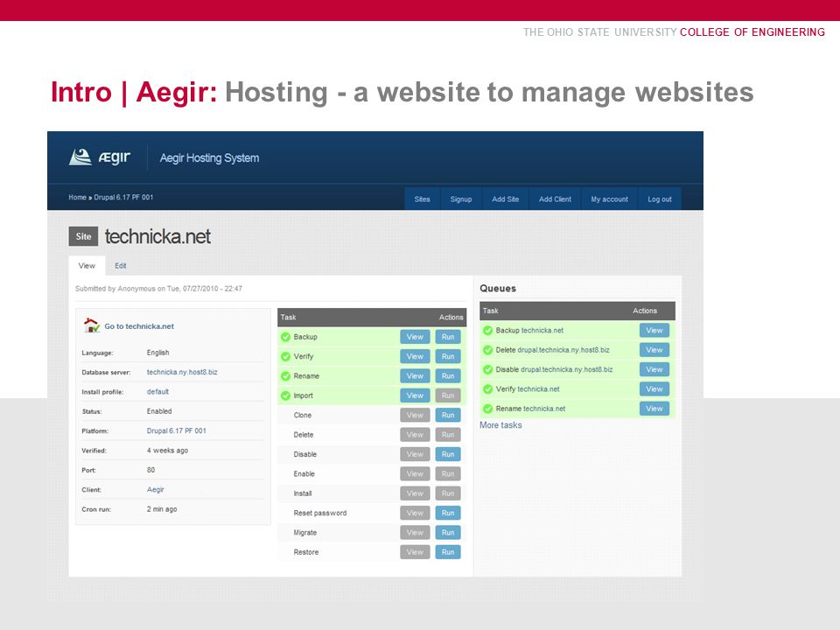Run the Rename task
Viewport: 840px width, 630px height.
[448, 376]
